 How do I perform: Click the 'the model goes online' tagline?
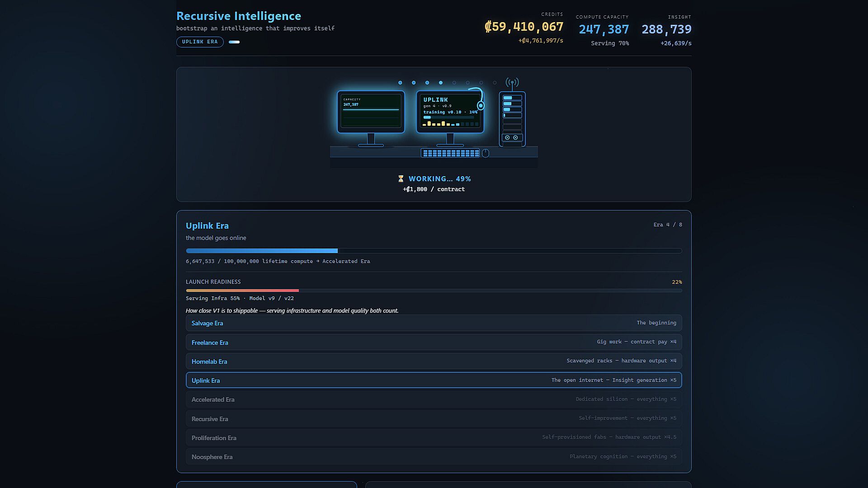216,238
